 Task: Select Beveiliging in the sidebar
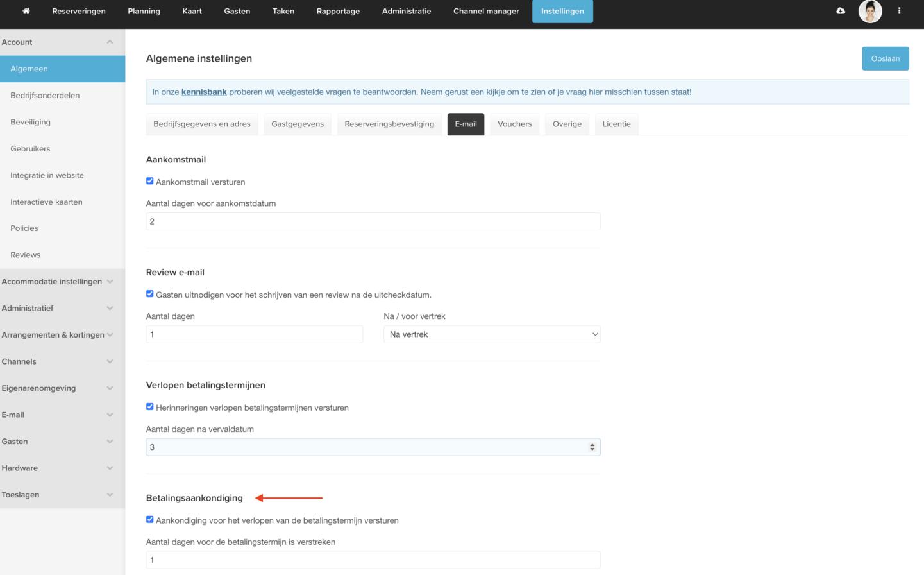(30, 122)
